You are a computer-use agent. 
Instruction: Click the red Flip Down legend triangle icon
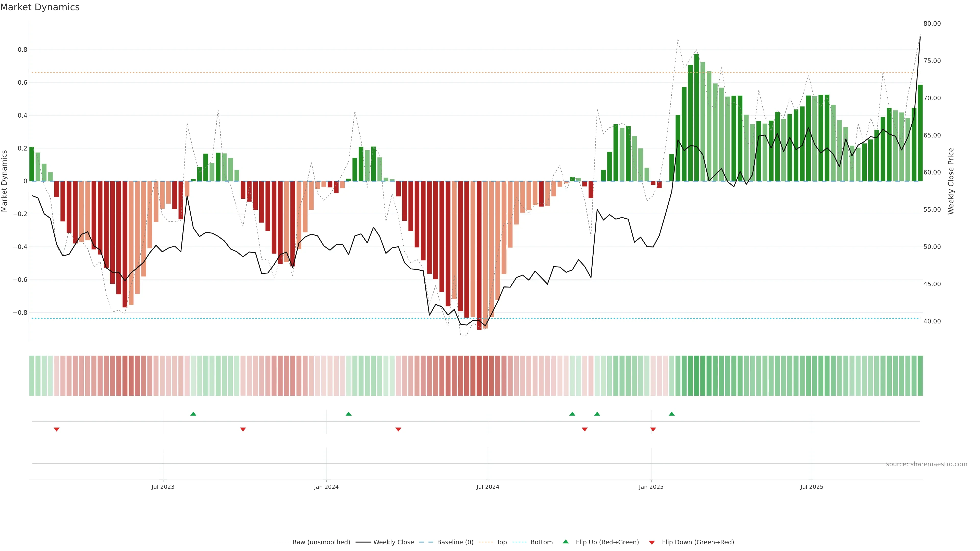pyautogui.click(x=652, y=543)
